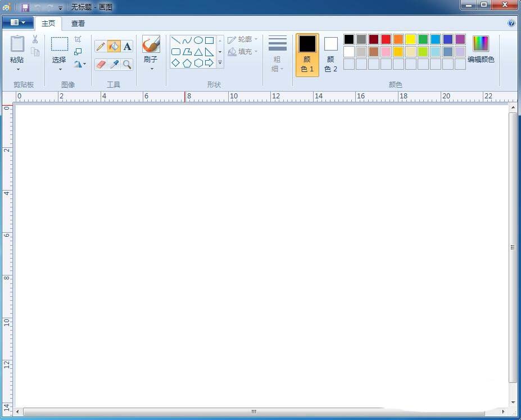The image size is (521, 420).
Task: Select the Pencil tool
Action: coord(101,46)
